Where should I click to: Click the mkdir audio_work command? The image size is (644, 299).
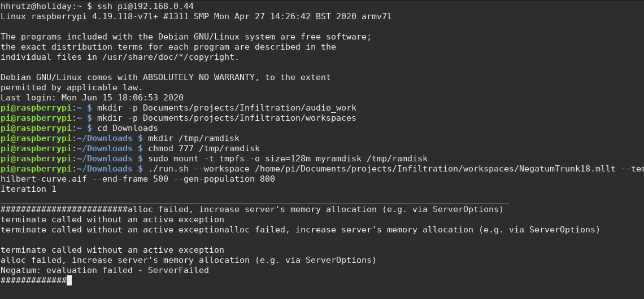tap(227, 108)
